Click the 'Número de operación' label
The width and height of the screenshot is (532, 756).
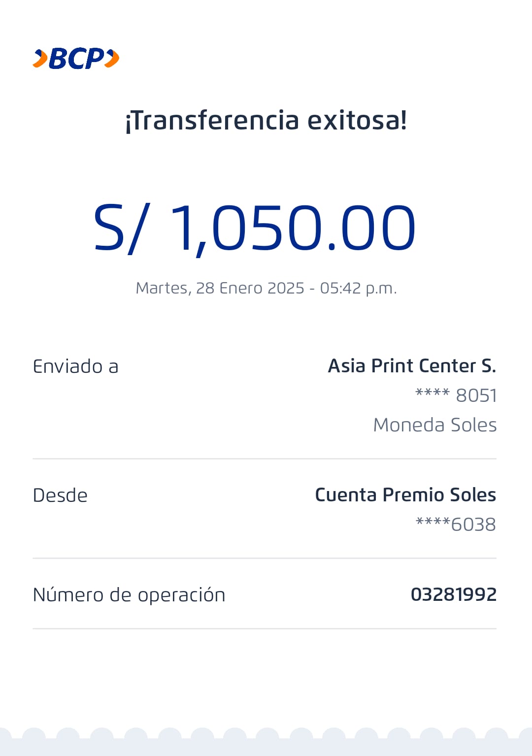129,595
